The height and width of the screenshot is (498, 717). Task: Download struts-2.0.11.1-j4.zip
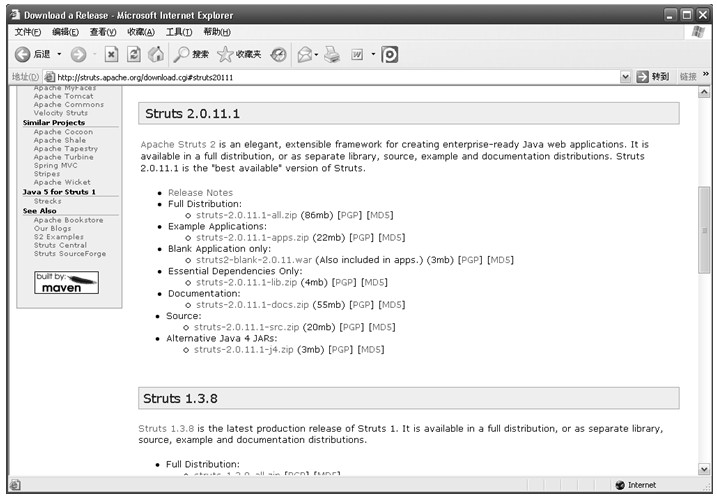(x=244, y=349)
